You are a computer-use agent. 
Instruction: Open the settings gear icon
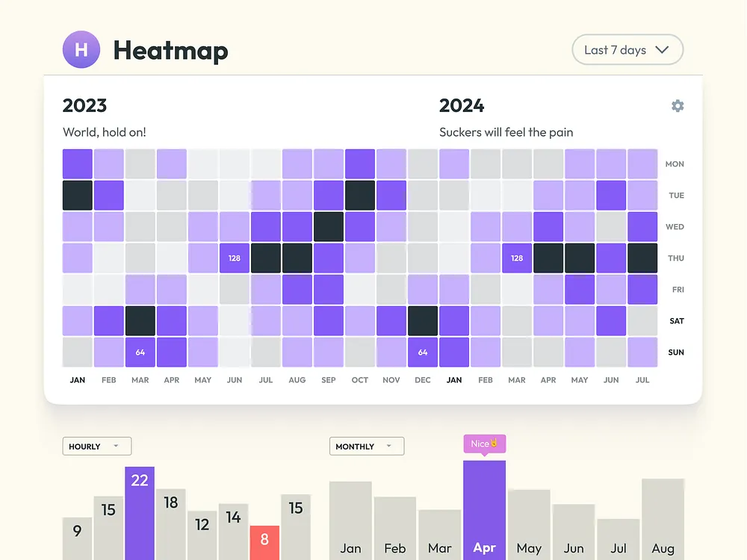point(677,106)
